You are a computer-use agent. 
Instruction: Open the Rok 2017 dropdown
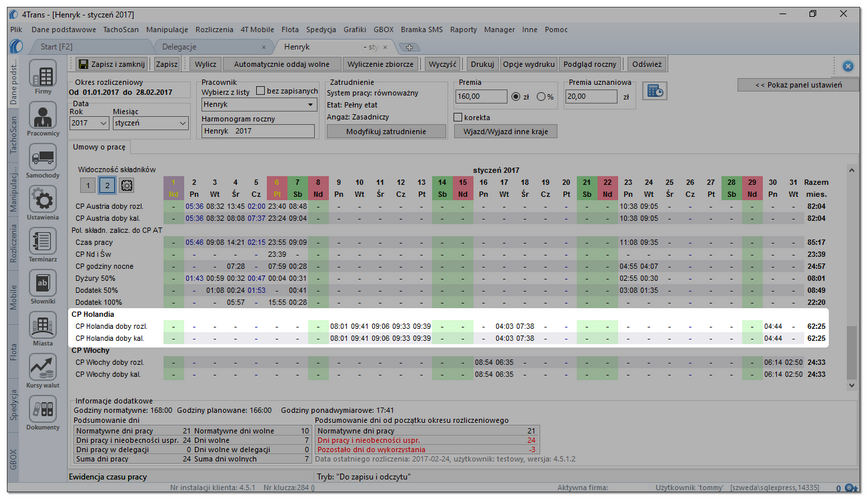(x=89, y=123)
